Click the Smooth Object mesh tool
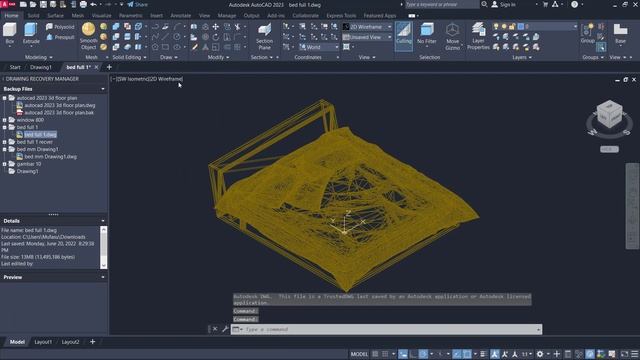This screenshot has width=640, height=360. tap(88, 36)
